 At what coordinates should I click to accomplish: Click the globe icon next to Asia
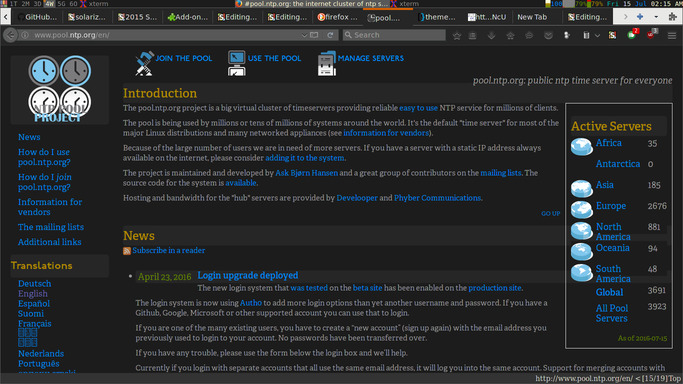582,189
